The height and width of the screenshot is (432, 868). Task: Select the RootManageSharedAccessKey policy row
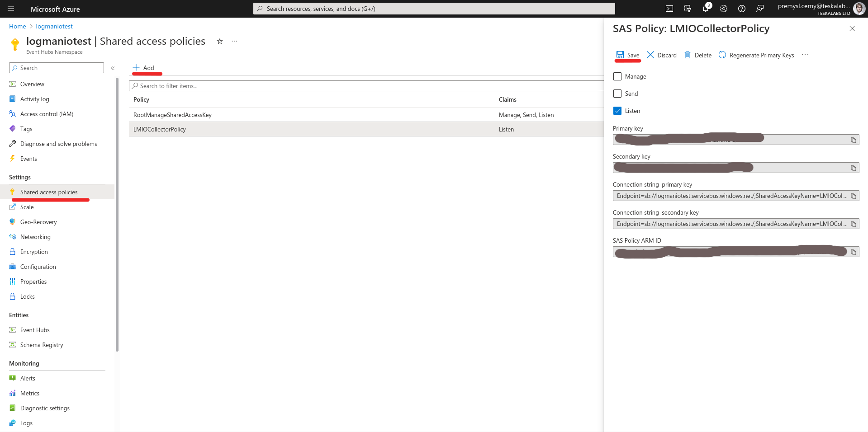[x=366, y=115]
